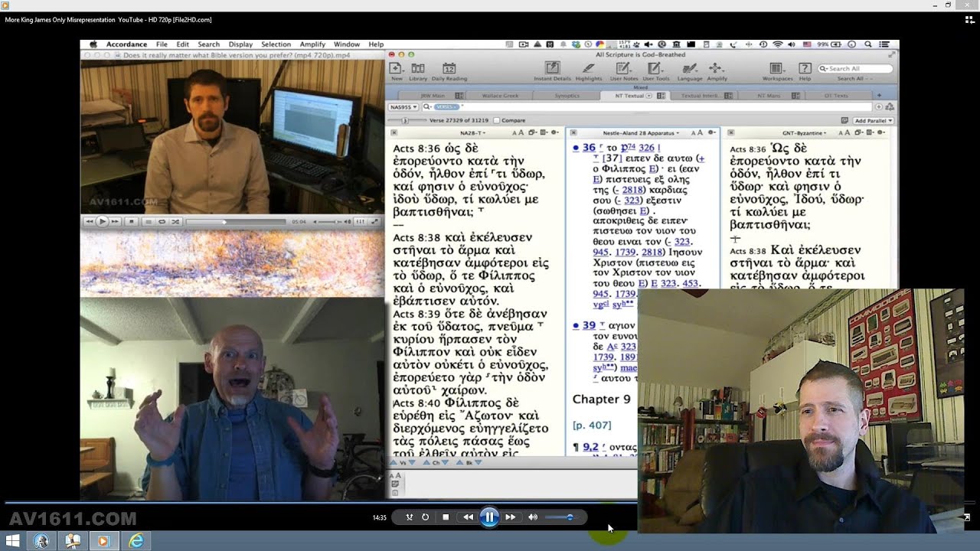Click the New icon in the Accordance toolbar
The image size is (980, 551).
[397, 69]
